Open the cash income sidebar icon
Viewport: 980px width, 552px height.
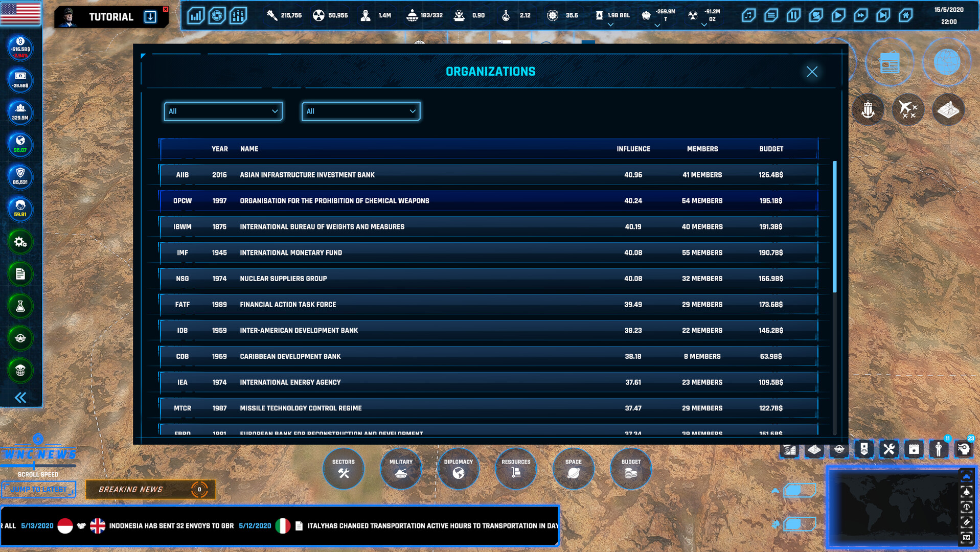[x=20, y=80]
